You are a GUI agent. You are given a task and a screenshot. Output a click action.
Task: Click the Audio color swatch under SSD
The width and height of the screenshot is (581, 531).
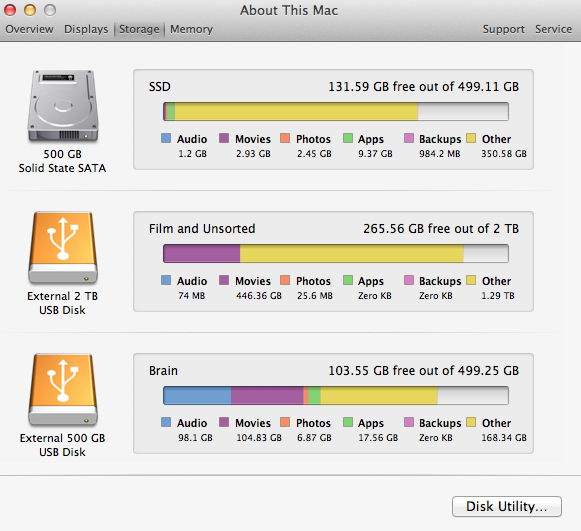[x=166, y=138]
